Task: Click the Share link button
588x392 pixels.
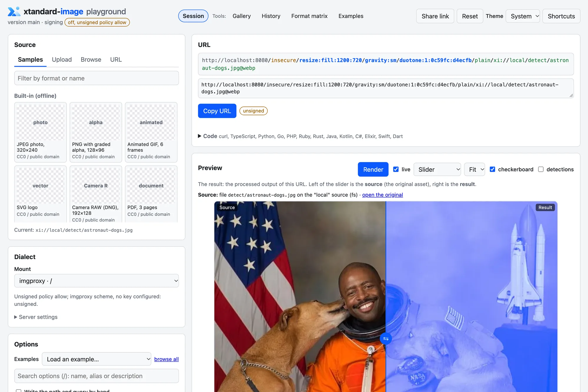Action: [435, 16]
